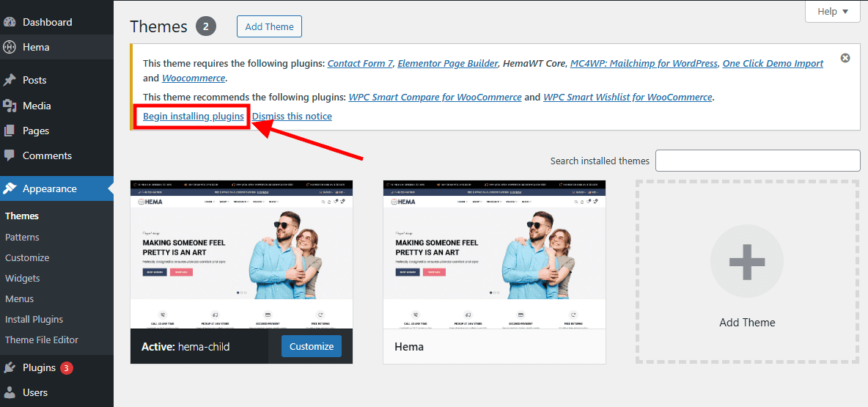868x407 pixels.
Task: Select the Hema theme thumbnail
Action: point(494,254)
